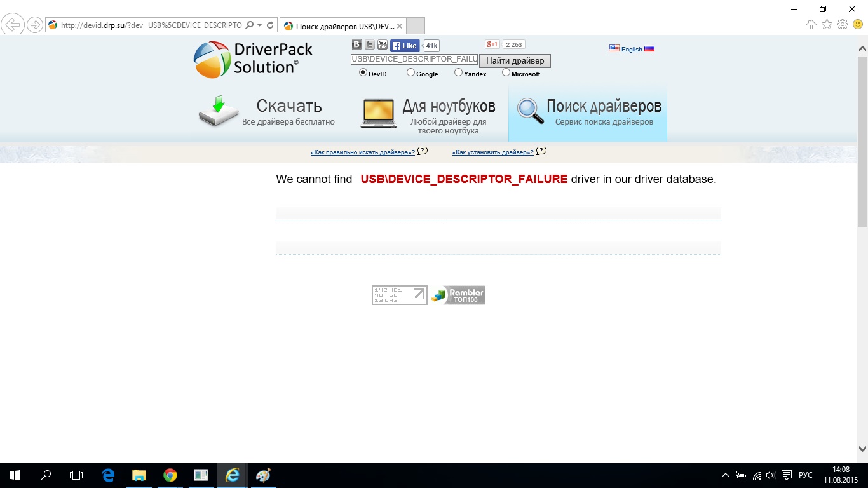Image resolution: width=868 pixels, height=488 pixels.
Task: Show hidden system tray icons
Action: 726,475
